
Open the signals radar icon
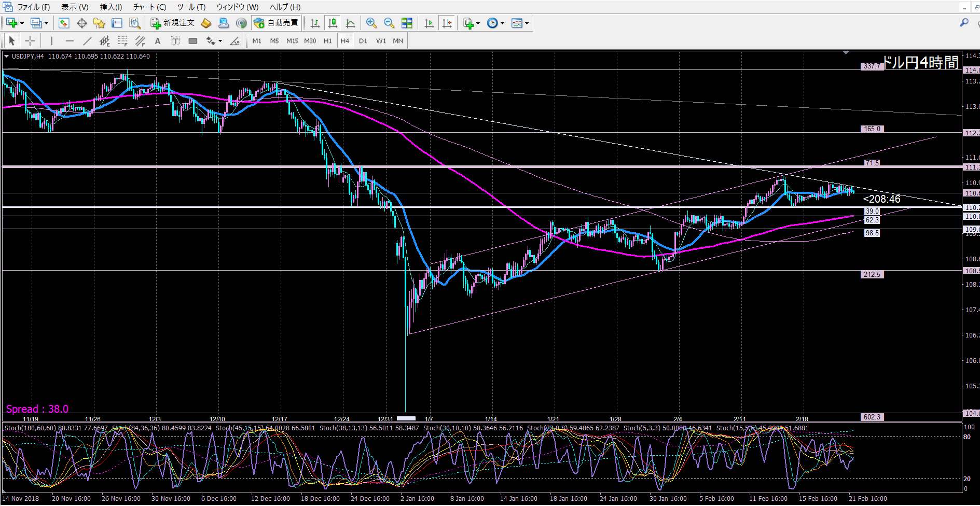[241, 23]
